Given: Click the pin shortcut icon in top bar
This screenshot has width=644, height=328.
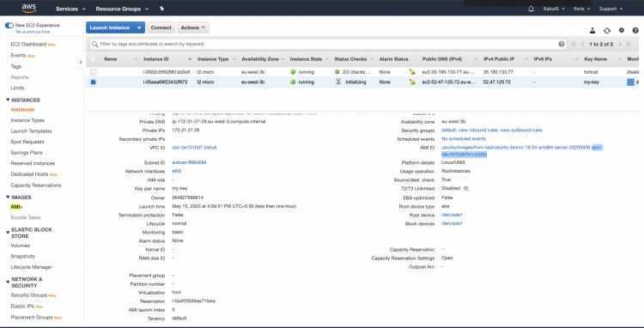Looking at the screenshot, I should click(161, 9).
